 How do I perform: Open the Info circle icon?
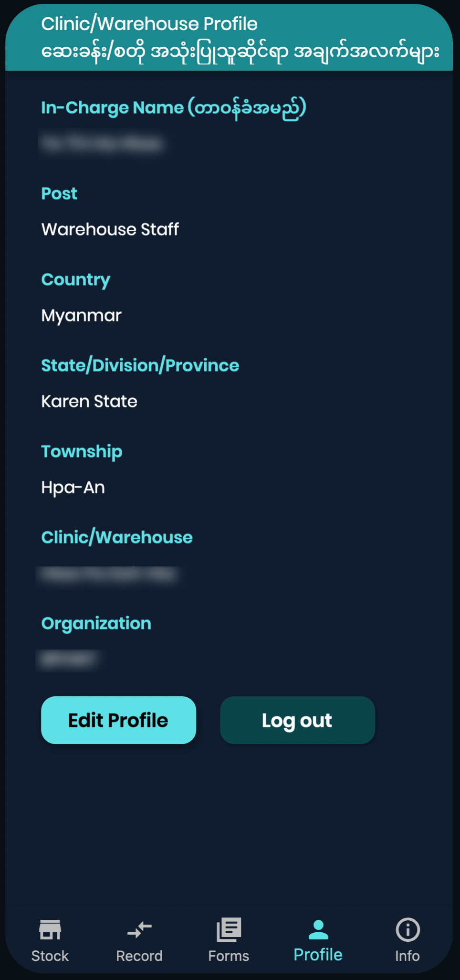[x=408, y=929]
